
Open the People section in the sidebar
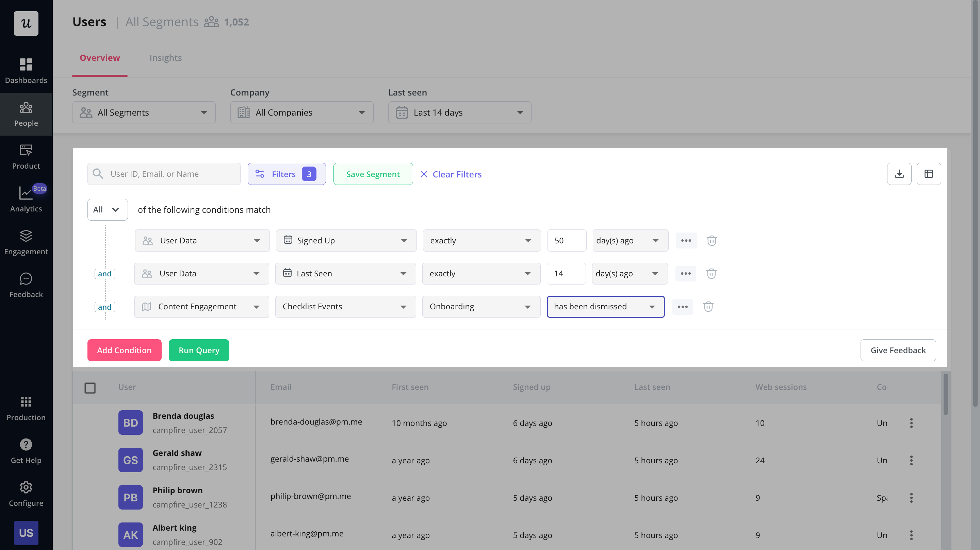coord(26,113)
